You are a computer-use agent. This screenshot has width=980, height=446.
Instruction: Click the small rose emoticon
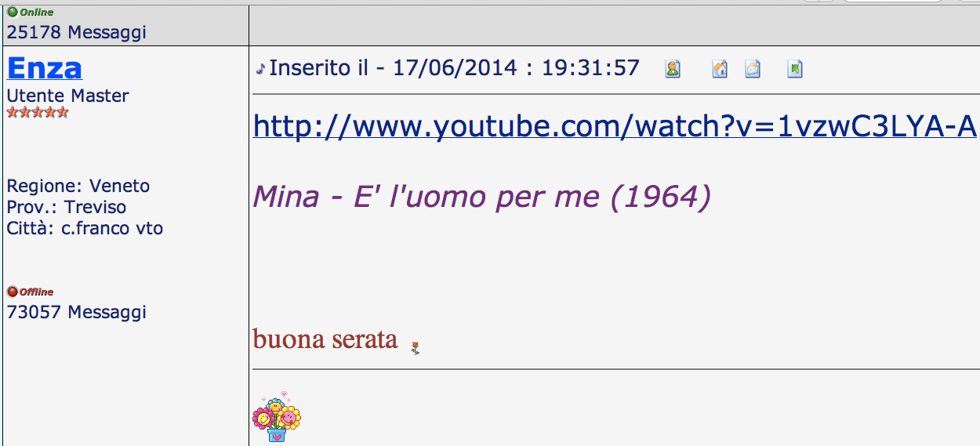[x=416, y=348]
